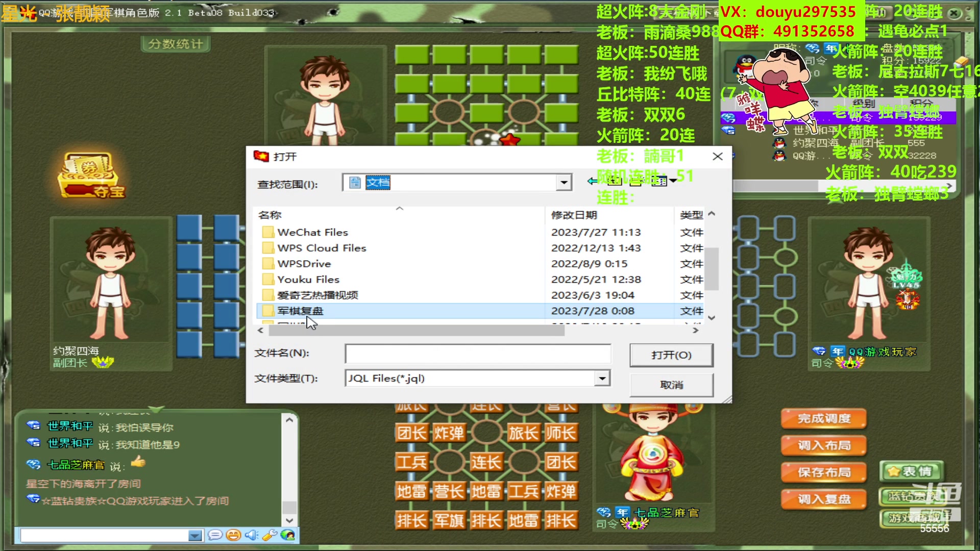This screenshot has width=980, height=551.
Task: Select the 师长 chess piece
Action: [x=561, y=433]
